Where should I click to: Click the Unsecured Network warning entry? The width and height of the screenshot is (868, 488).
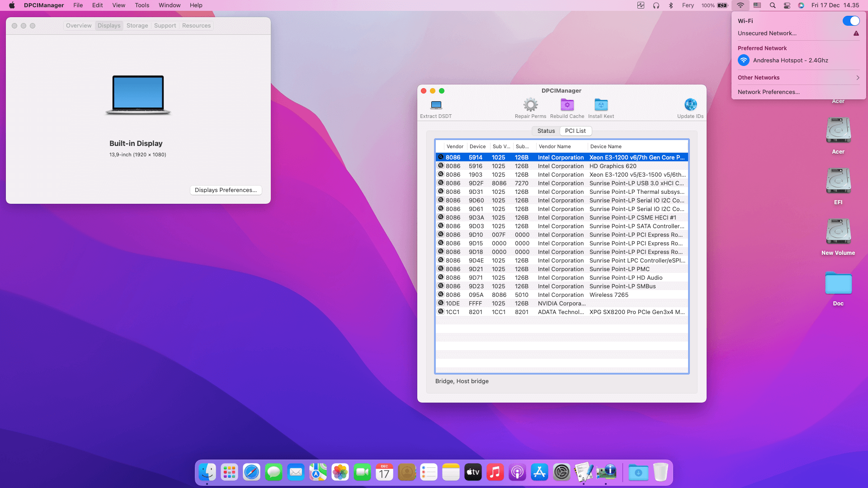point(799,33)
